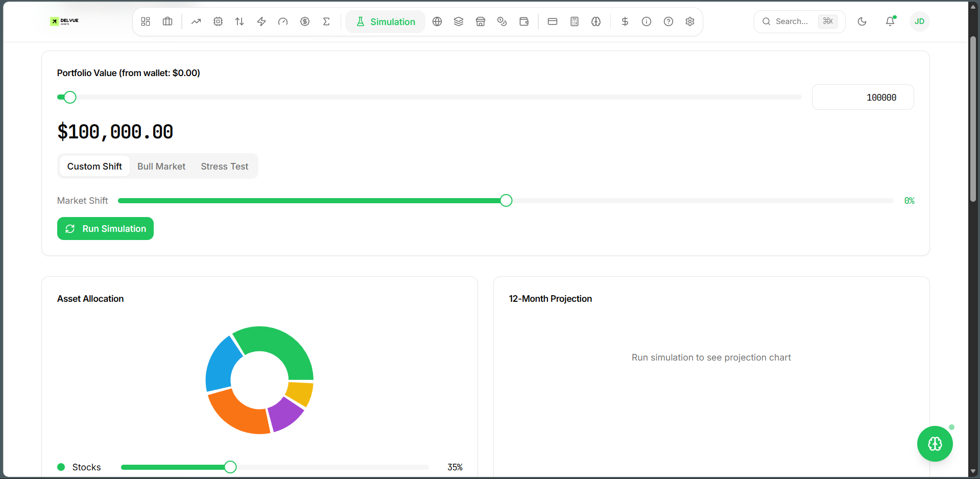Click the CPU chip icon
The width and height of the screenshot is (980, 479).
[x=218, y=21]
